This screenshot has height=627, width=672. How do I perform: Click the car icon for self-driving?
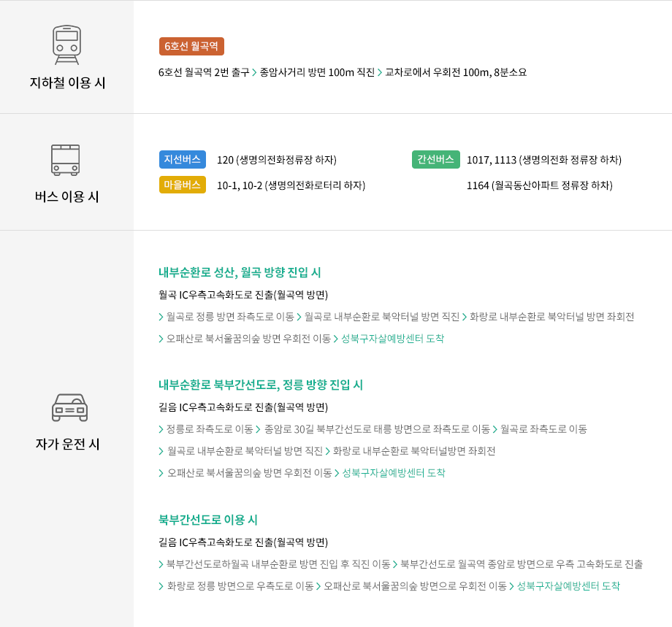click(x=69, y=407)
